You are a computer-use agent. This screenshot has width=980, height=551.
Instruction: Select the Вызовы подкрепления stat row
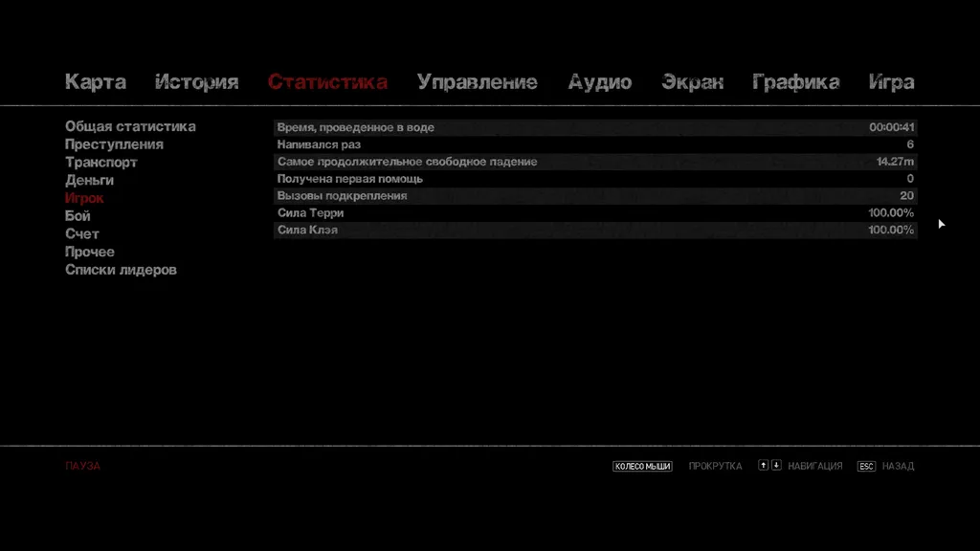(x=594, y=196)
